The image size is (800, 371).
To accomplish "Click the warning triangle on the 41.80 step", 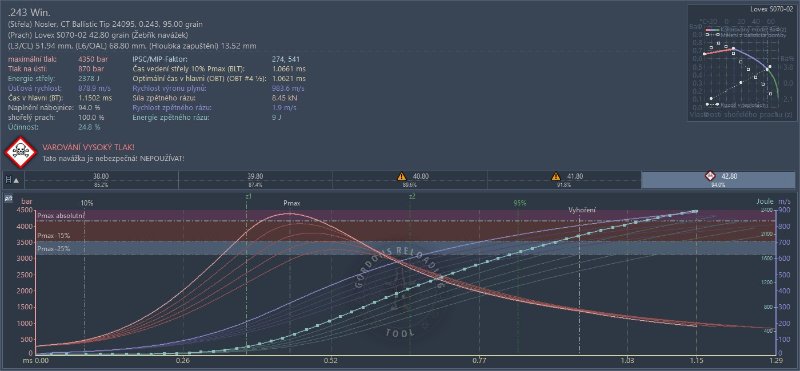I will pos(556,177).
